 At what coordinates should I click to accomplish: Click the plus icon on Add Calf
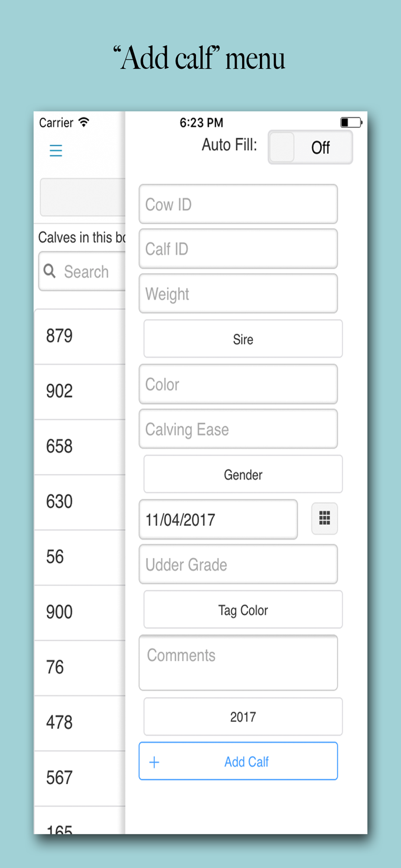tap(154, 762)
